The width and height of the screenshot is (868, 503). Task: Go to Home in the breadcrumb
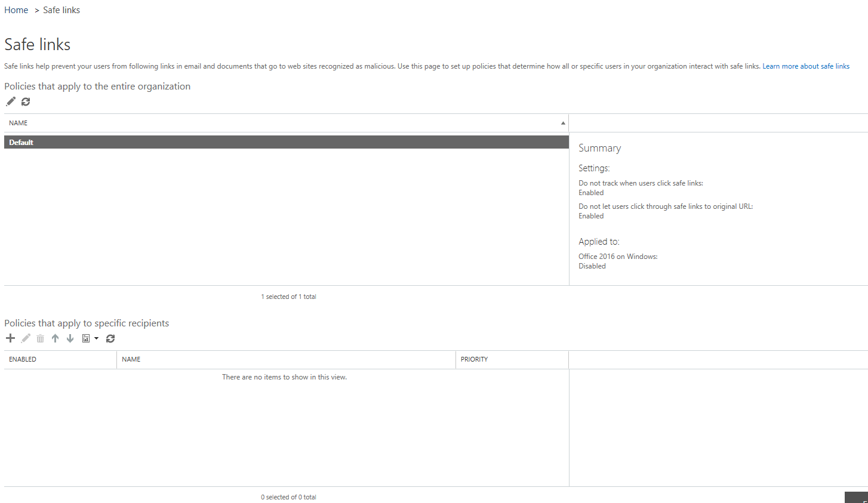[16, 10]
